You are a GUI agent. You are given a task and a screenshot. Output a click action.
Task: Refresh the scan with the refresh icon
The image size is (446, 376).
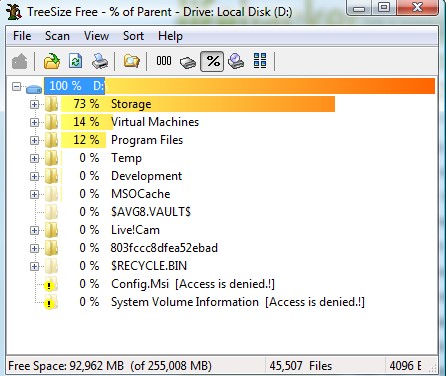(x=76, y=61)
